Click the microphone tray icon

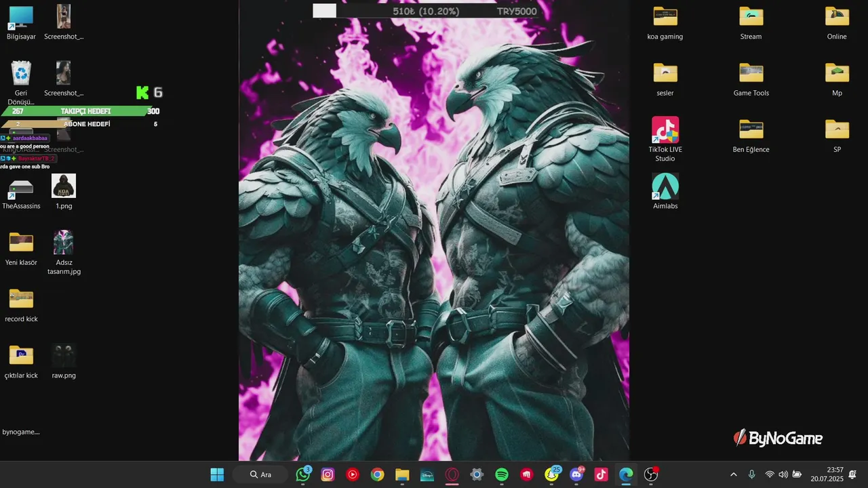751,474
